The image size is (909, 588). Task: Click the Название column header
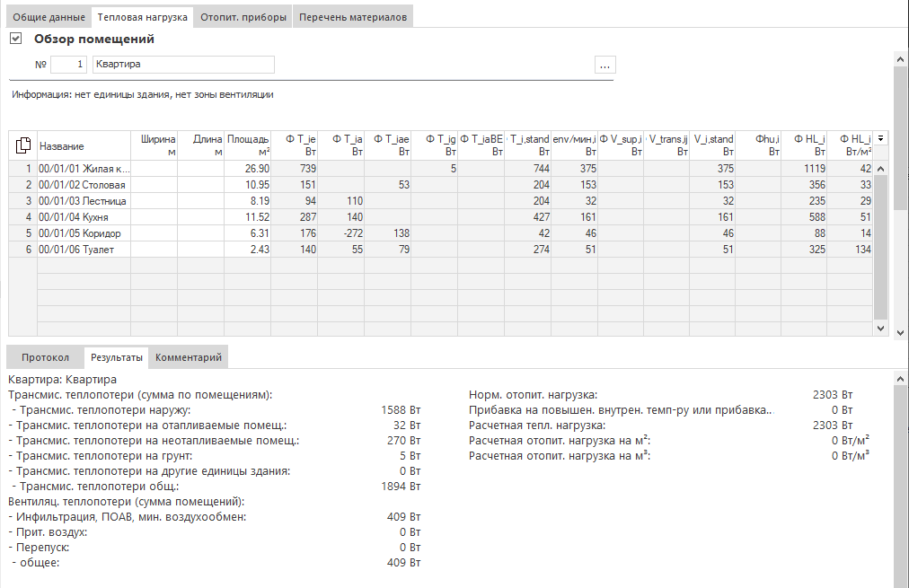tap(84, 146)
